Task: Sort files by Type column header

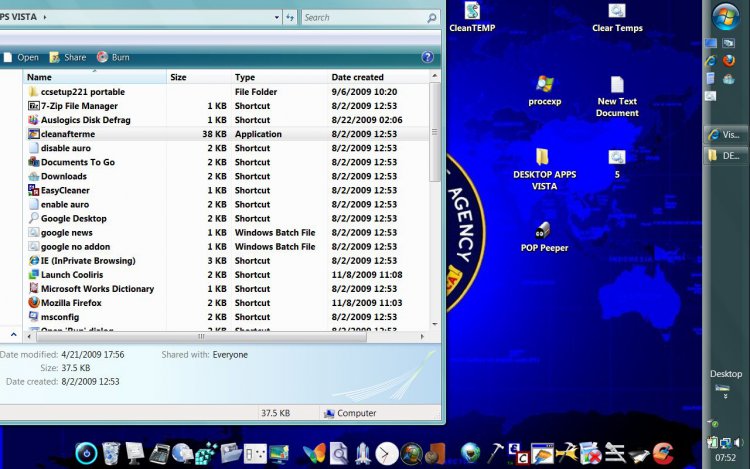Action: (279, 77)
